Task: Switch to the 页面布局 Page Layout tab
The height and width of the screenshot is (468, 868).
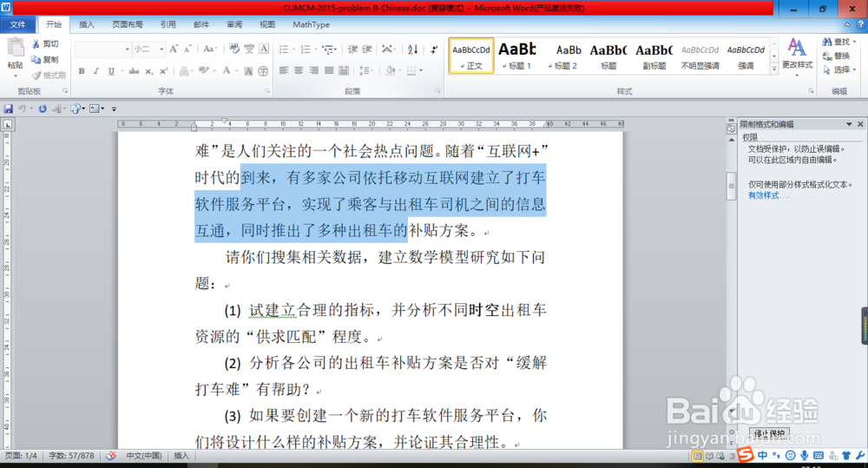Action: pyautogui.click(x=128, y=24)
